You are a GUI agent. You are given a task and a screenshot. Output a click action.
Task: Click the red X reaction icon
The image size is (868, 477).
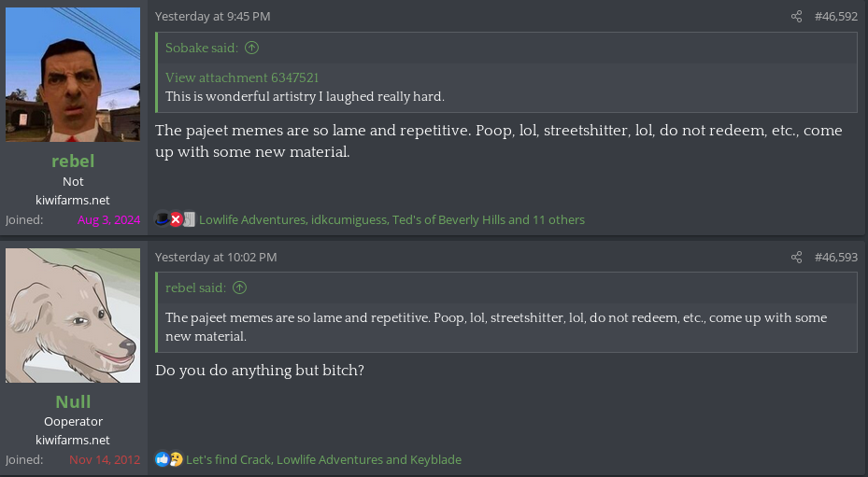(x=176, y=219)
